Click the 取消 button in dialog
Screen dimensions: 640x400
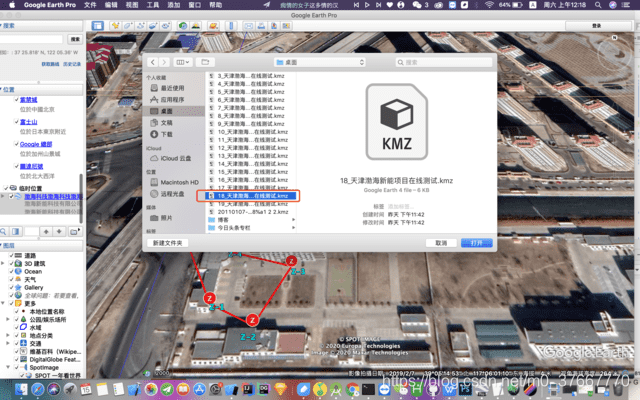coord(441,243)
